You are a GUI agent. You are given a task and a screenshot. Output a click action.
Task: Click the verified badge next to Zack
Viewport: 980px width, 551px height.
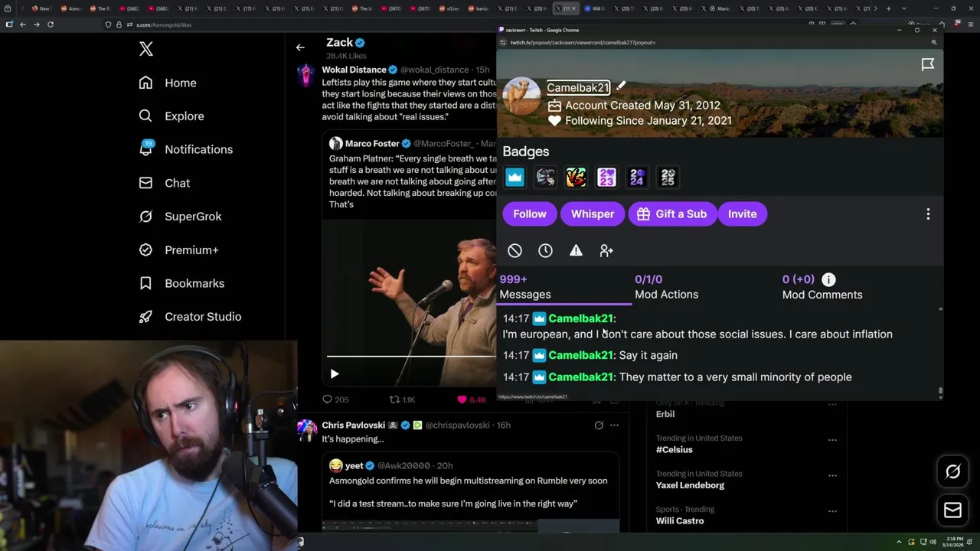(x=360, y=43)
